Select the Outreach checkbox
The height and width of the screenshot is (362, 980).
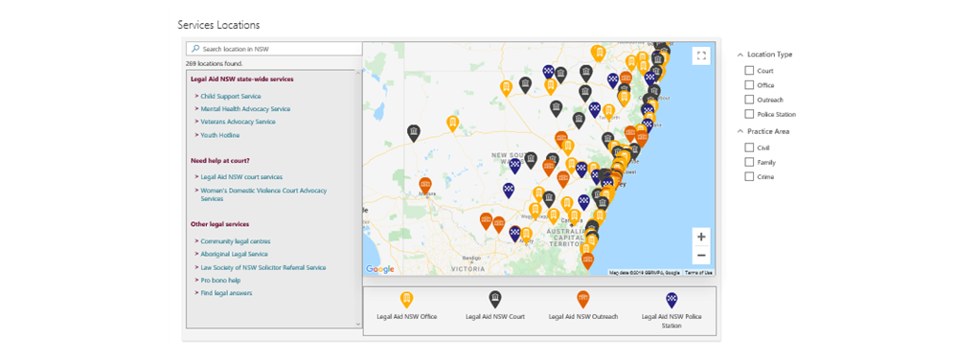click(x=749, y=100)
